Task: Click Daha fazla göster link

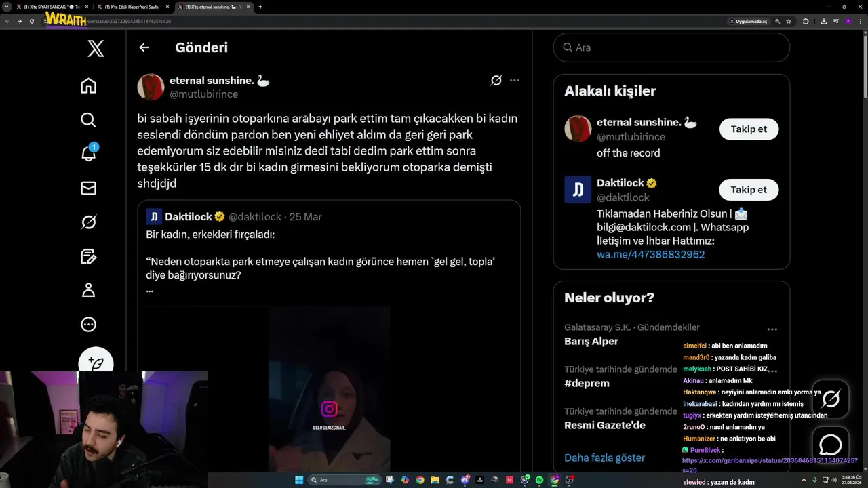Action: pos(604,458)
